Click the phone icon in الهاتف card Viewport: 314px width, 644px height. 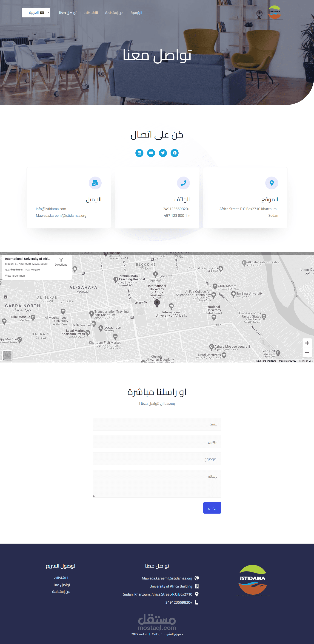tap(183, 183)
